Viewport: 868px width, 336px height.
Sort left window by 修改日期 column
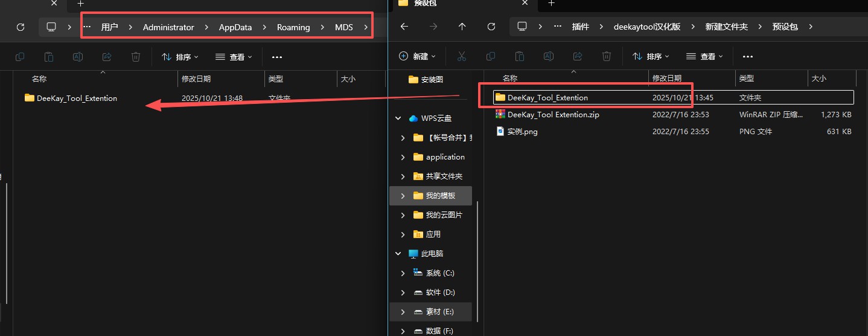196,79
